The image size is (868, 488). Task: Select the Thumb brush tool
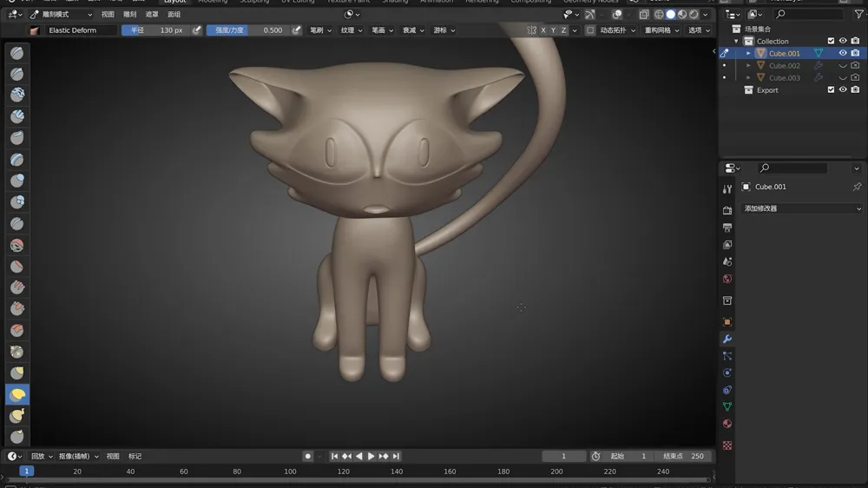click(17, 437)
